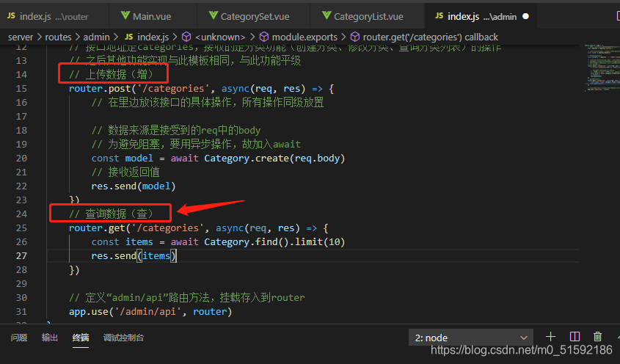Screen dimensions: 620x364
Task: Click JS file icon in breadcrumb
Action: 129,37
